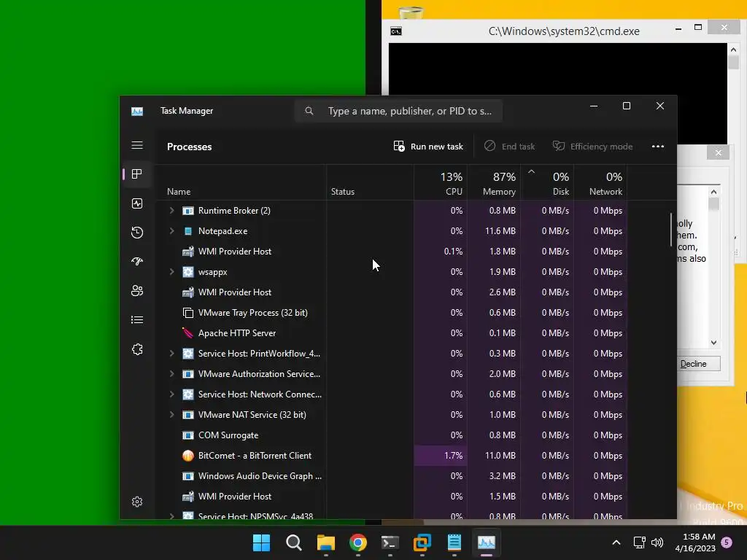The image size is (747, 560).
Task: Open the volume control in system tray
Action: (657, 542)
